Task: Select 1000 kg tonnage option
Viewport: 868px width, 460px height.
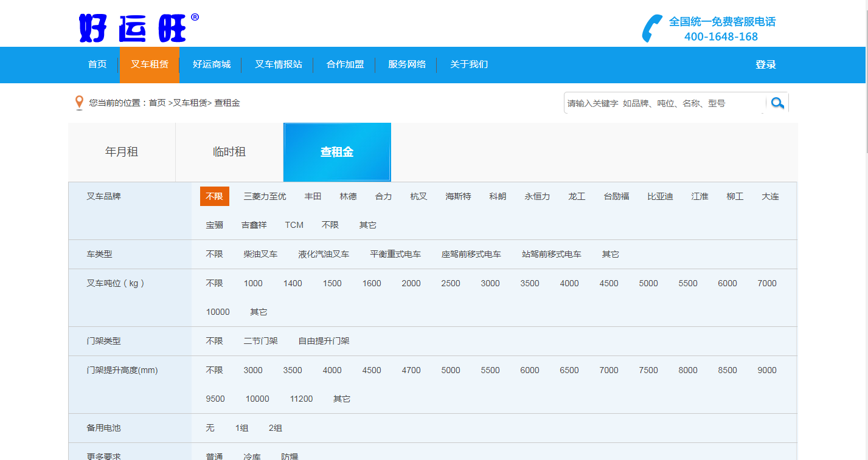Action: click(x=254, y=283)
